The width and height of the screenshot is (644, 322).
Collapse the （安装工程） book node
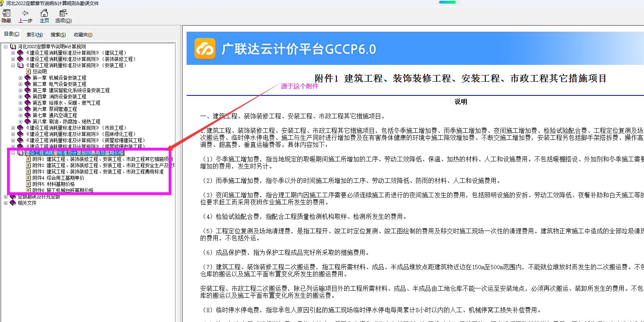pos(13,65)
